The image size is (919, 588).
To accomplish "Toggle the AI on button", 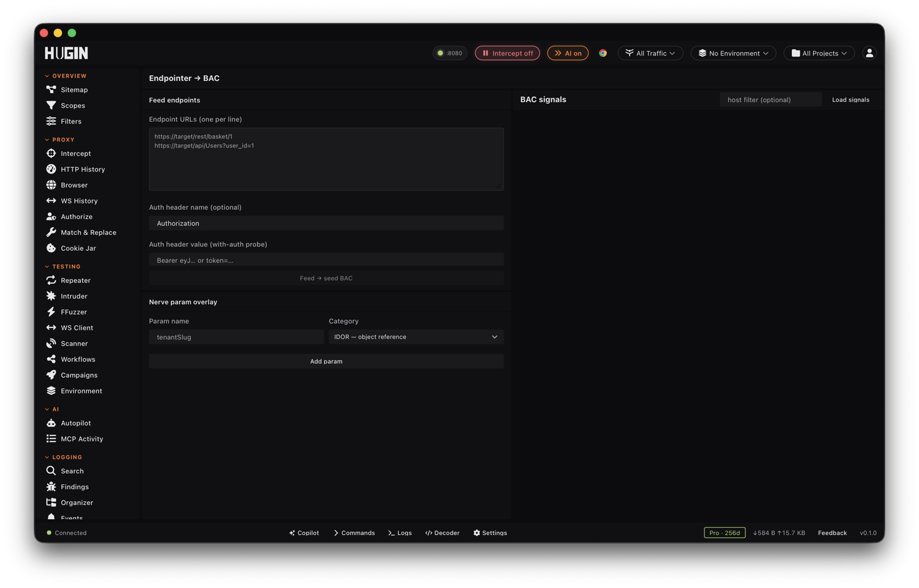I will pyautogui.click(x=568, y=53).
